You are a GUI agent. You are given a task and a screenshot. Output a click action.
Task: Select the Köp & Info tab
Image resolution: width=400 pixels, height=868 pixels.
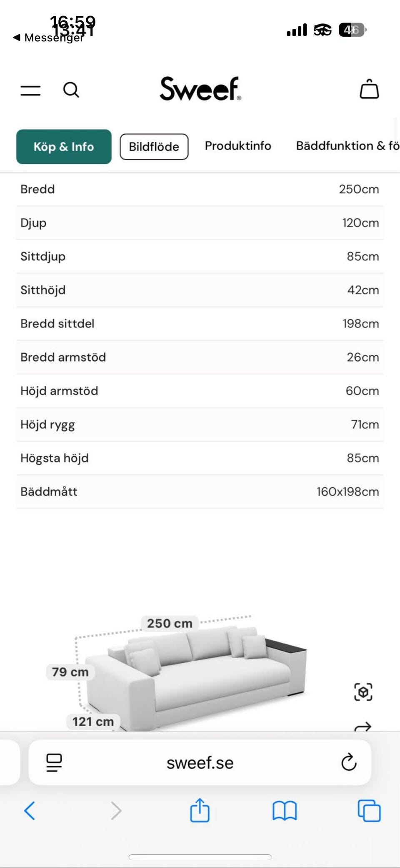[64, 147]
